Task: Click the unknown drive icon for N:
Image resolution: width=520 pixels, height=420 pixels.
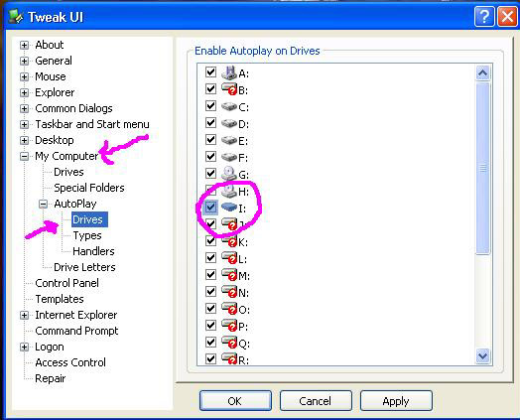Action: tap(229, 292)
